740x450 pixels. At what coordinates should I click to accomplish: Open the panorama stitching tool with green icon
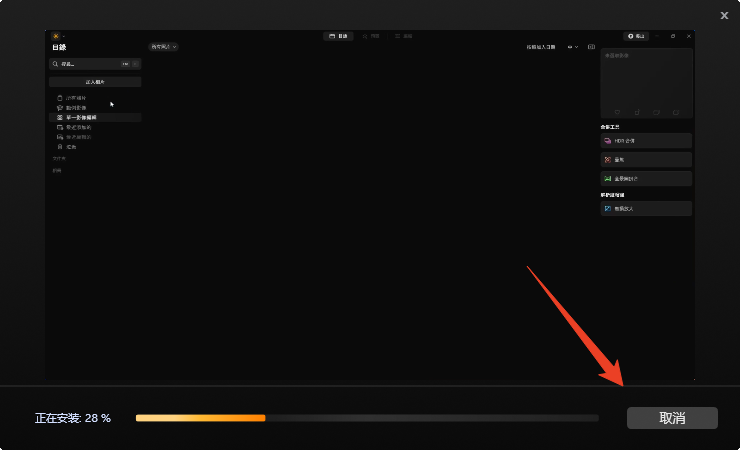click(x=645, y=178)
